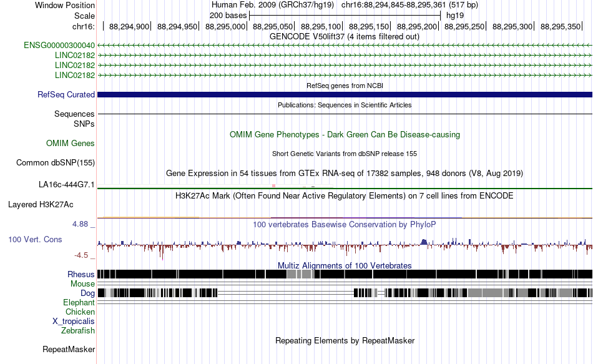This screenshot has width=593, height=364.
Task: Click the Dog alignment block bar
Action: click(x=345, y=293)
